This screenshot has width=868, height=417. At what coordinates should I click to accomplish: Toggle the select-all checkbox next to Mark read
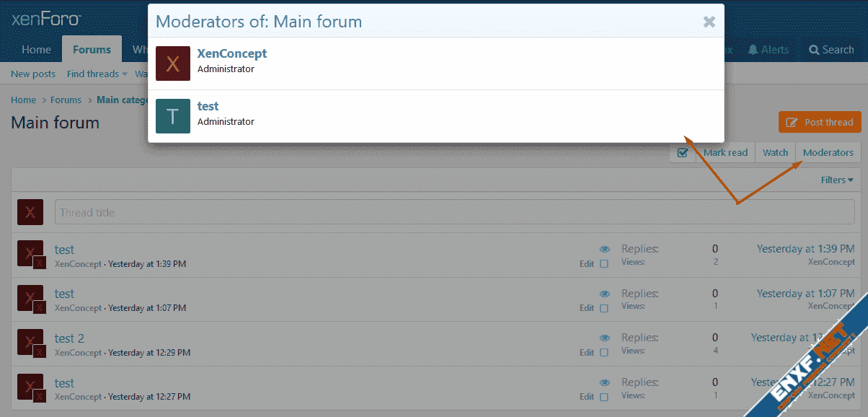pyautogui.click(x=682, y=153)
